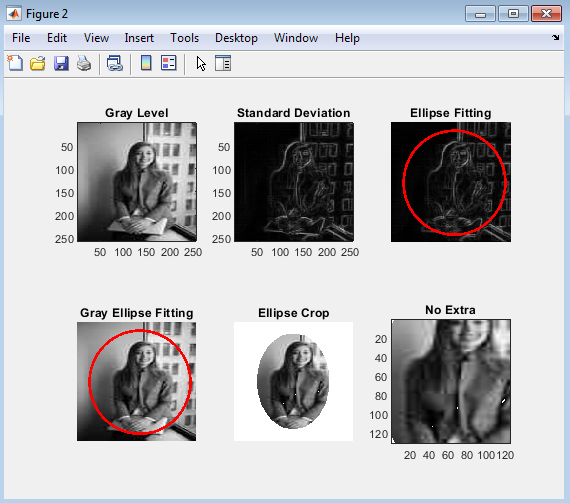Viewport: 570px width, 503px height.
Task: Open the Property Editor panel icon
Action: pyautogui.click(x=223, y=63)
